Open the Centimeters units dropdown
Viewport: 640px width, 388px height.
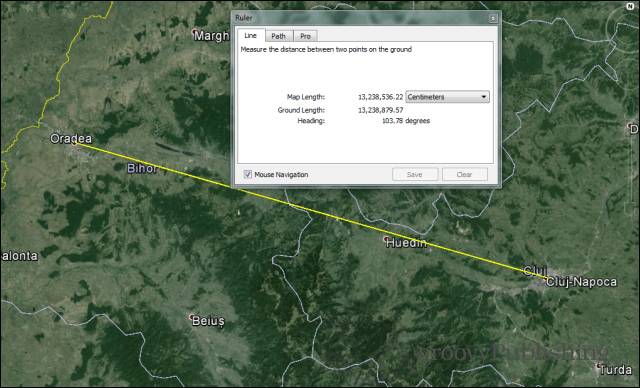point(447,97)
